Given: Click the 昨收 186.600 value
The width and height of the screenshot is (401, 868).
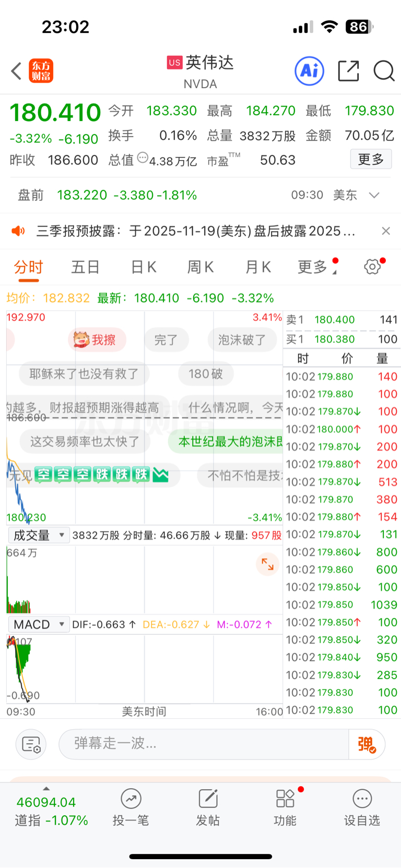Looking at the screenshot, I should [73, 160].
